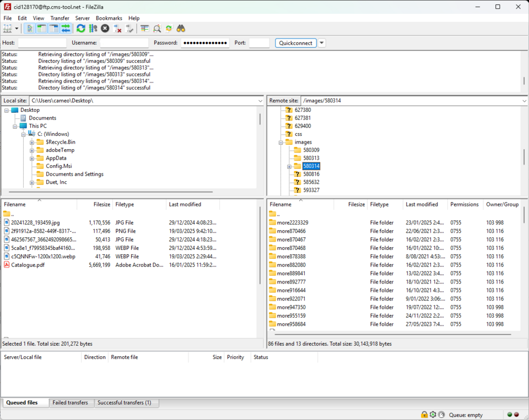Sort remote files by Last modified column

(x=422, y=204)
